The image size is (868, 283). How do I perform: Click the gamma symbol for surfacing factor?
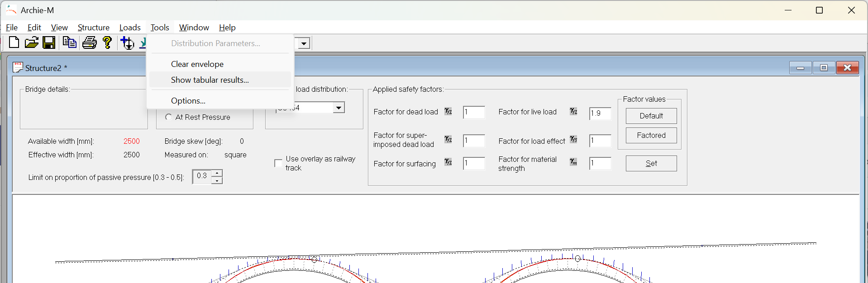point(448,162)
